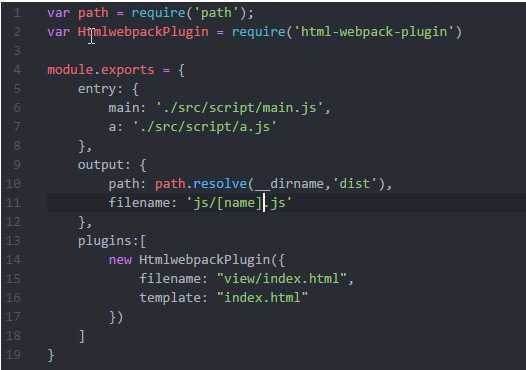Click line number 1 in the gutter

tap(17, 13)
